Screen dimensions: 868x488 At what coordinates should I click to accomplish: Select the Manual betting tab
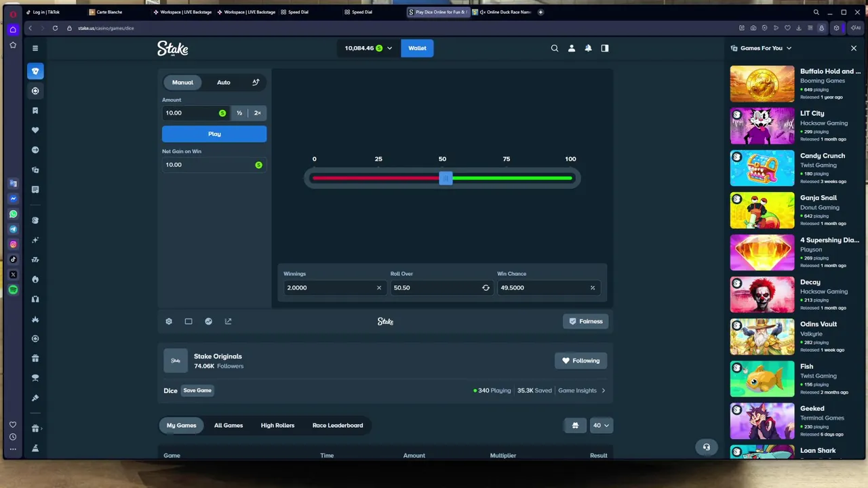tap(182, 83)
